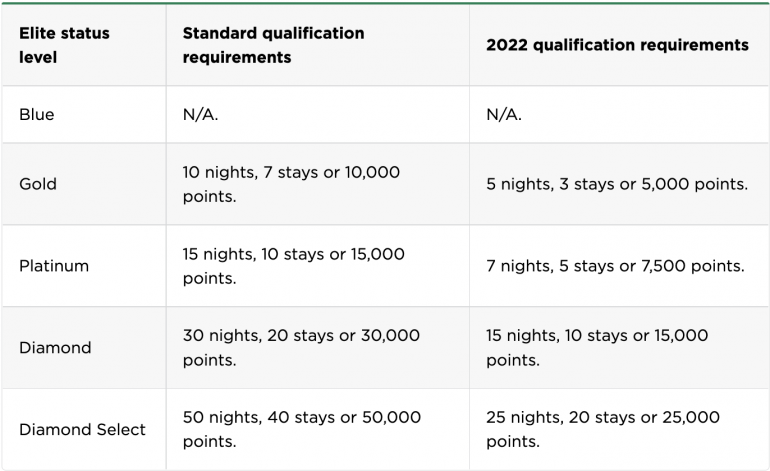The width and height of the screenshot is (770, 471).
Task: Click the '2022 qualification requirements' column header
Action: (617, 45)
